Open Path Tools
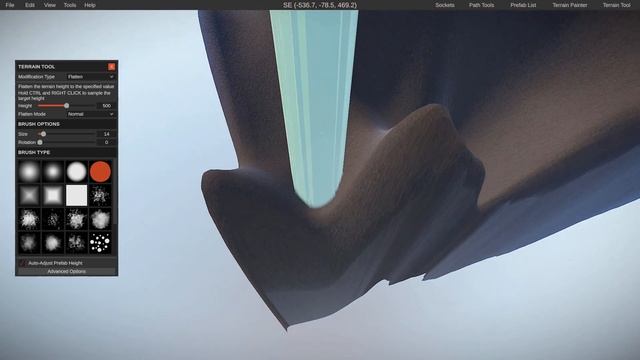Viewport: 640px width, 360px height. pyautogui.click(x=481, y=5)
